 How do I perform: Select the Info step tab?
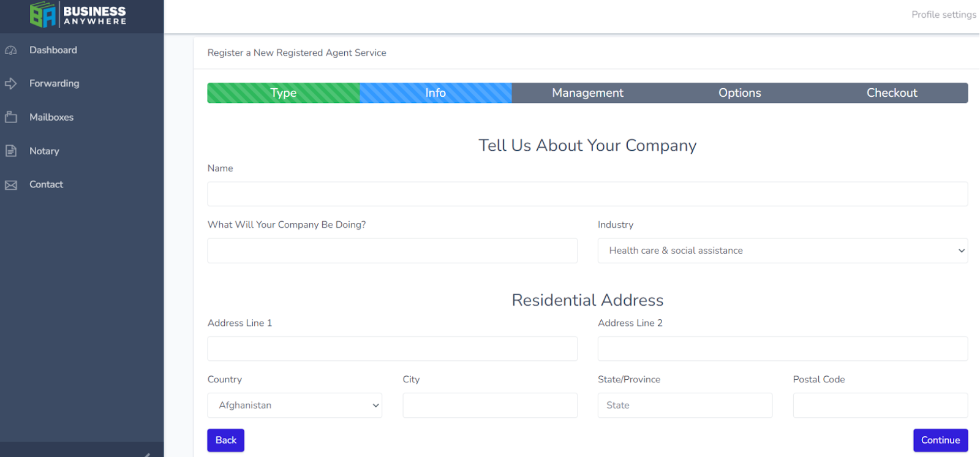[x=435, y=93]
